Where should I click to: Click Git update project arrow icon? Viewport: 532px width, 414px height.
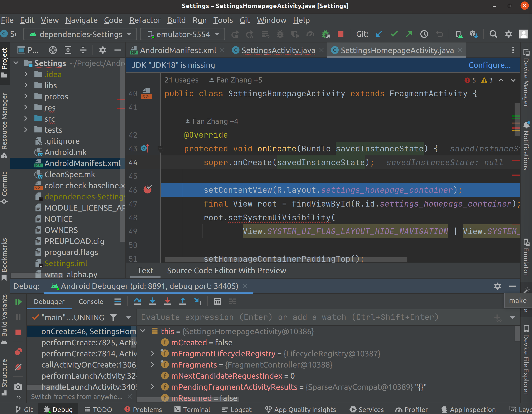tap(379, 34)
